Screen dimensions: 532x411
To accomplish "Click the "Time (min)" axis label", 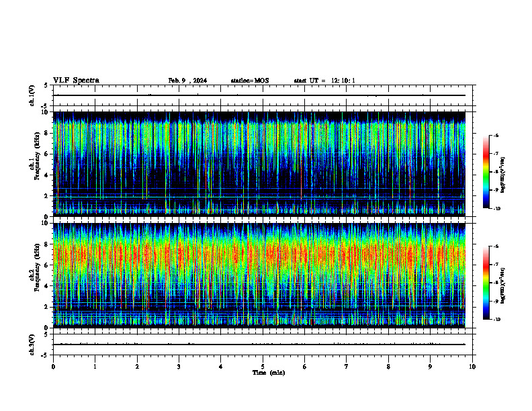I will (x=269, y=372).
